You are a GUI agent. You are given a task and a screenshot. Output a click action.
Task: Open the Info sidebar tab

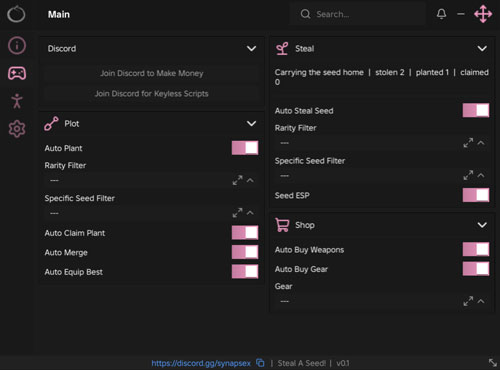point(17,45)
